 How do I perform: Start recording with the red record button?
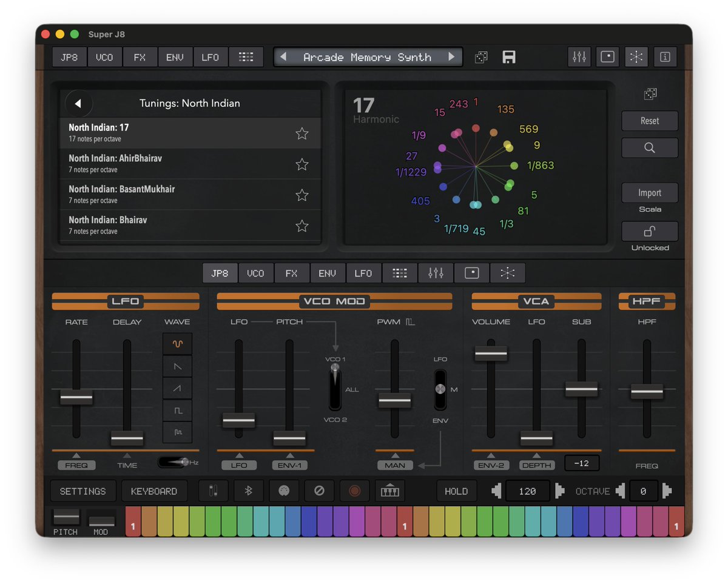354,491
